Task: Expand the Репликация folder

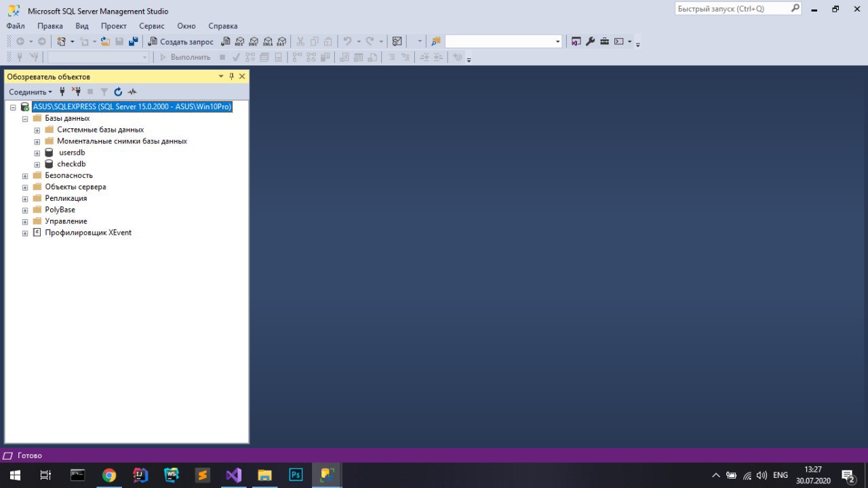Action: coord(25,199)
